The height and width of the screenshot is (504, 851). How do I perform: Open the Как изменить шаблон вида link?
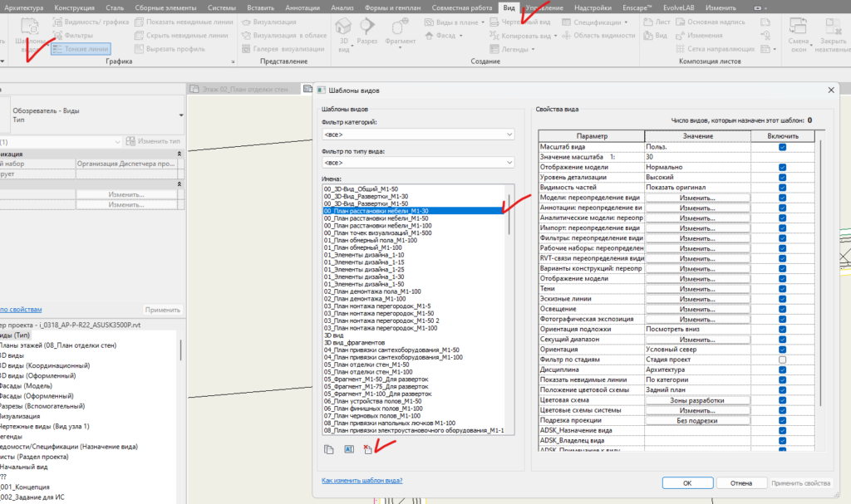pos(362,481)
